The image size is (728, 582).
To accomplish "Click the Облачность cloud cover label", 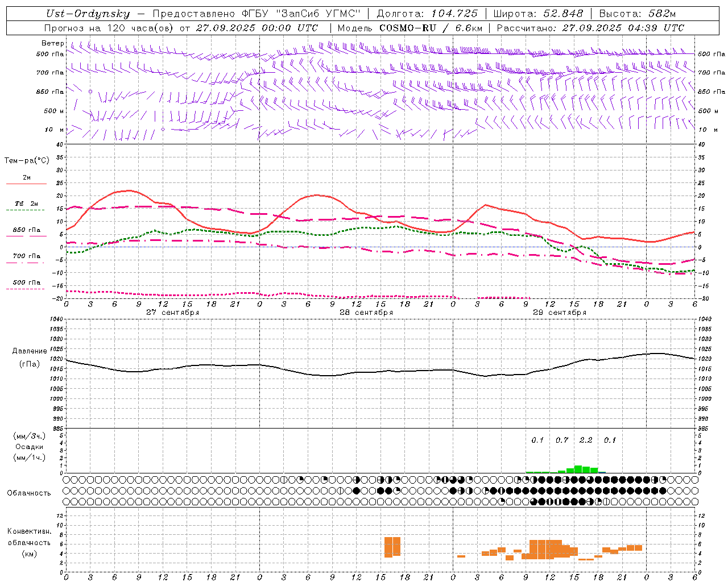I will pos(29,493).
